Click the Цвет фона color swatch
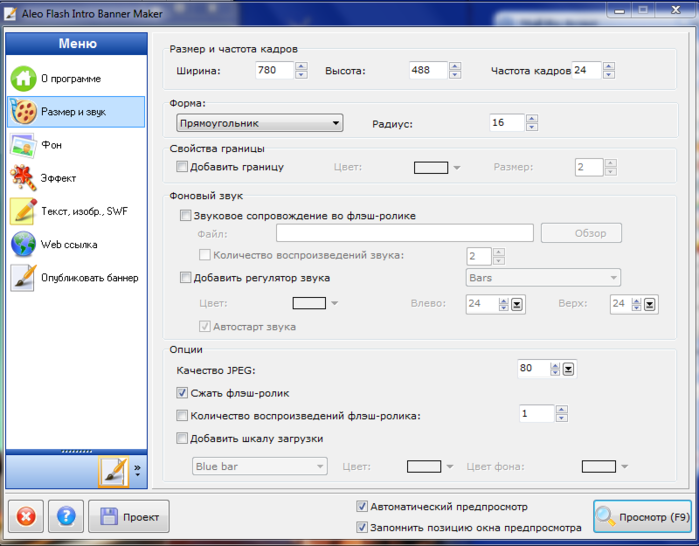The height and width of the screenshot is (546, 699). [x=599, y=466]
